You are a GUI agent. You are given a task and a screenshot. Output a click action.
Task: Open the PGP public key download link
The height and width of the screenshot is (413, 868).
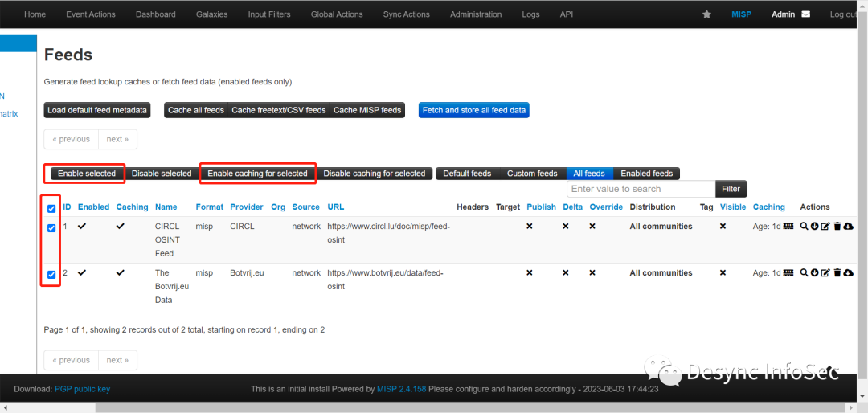83,389
